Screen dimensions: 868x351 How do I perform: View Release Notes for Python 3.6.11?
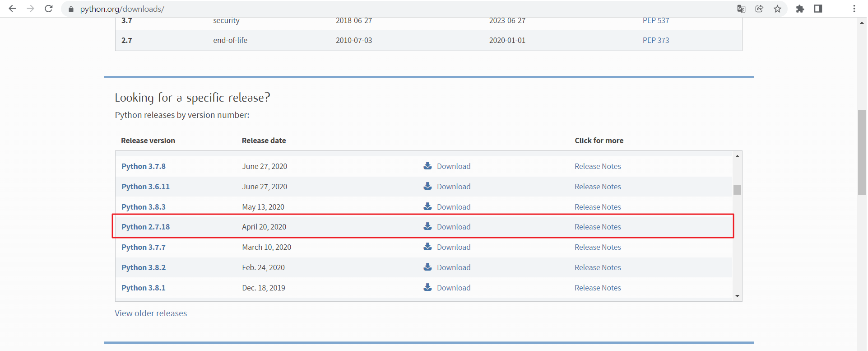[598, 187]
